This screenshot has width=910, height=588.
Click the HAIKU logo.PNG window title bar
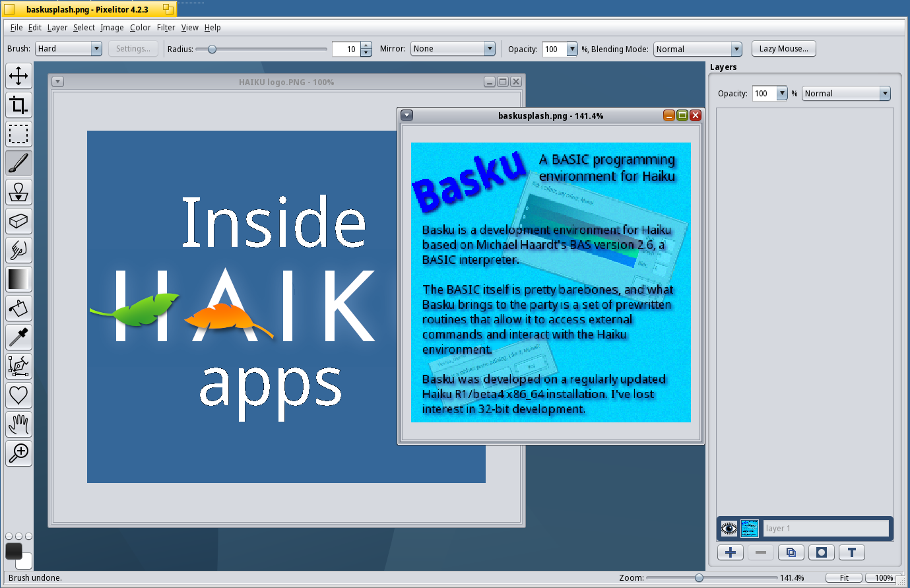point(286,82)
